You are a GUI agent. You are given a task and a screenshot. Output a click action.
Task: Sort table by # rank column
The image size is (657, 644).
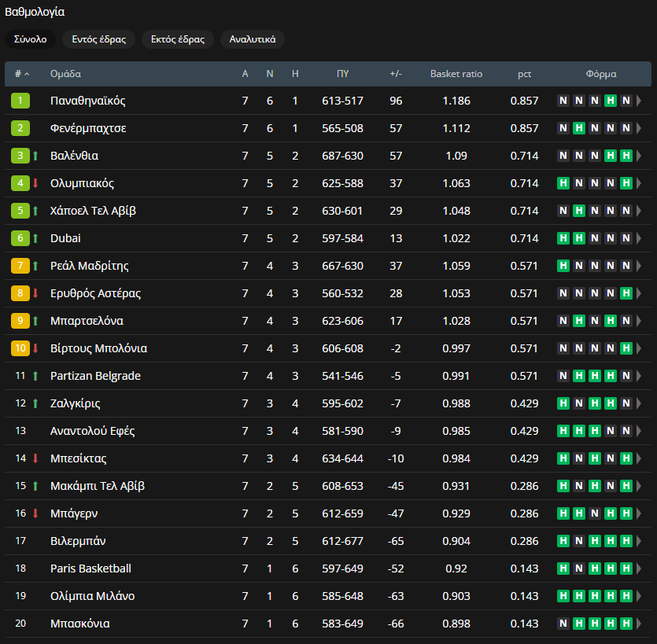coord(22,74)
